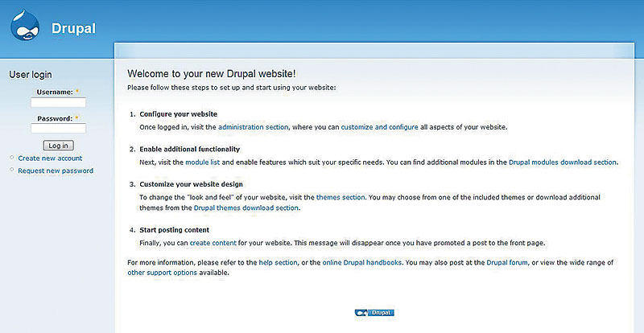Viewport: 644px width, 333px height.
Task: Open the help section link
Action: [x=278, y=262]
